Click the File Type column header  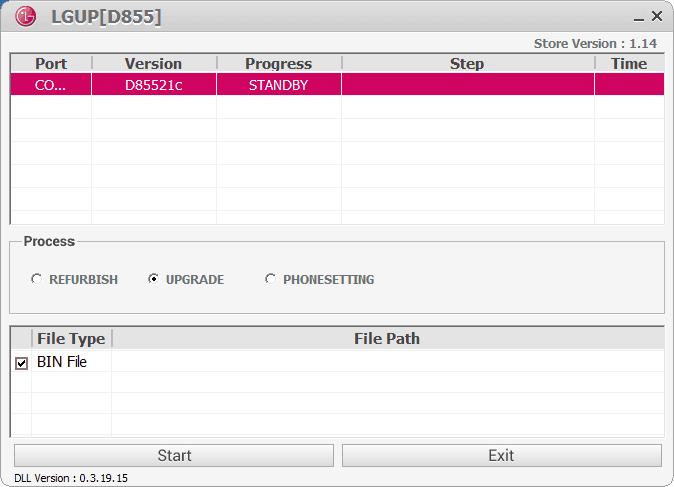[71, 339]
